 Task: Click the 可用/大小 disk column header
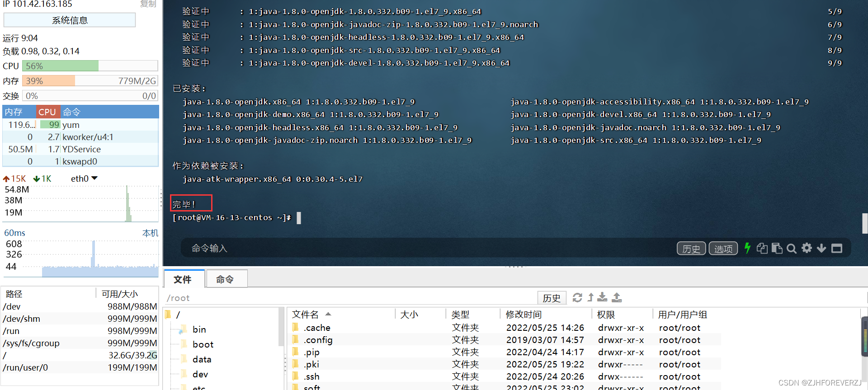[120, 294]
